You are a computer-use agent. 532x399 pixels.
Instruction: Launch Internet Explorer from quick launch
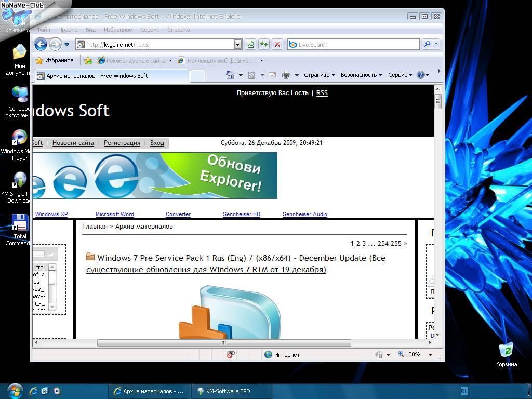coord(33,391)
